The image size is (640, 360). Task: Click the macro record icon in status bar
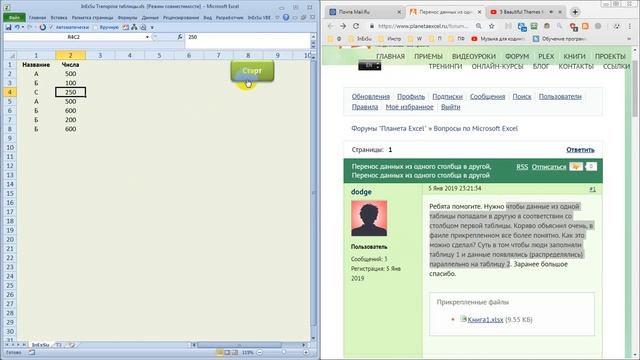click(x=31, y=352)
